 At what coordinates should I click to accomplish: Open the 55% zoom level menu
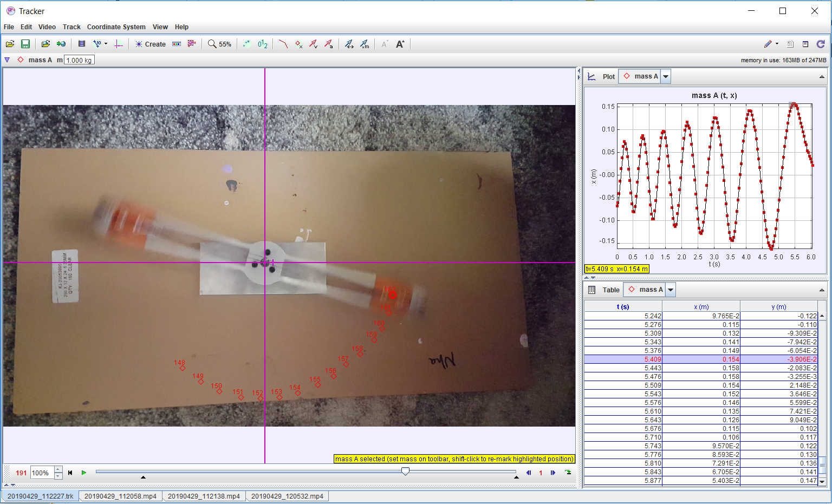(225, 44)
